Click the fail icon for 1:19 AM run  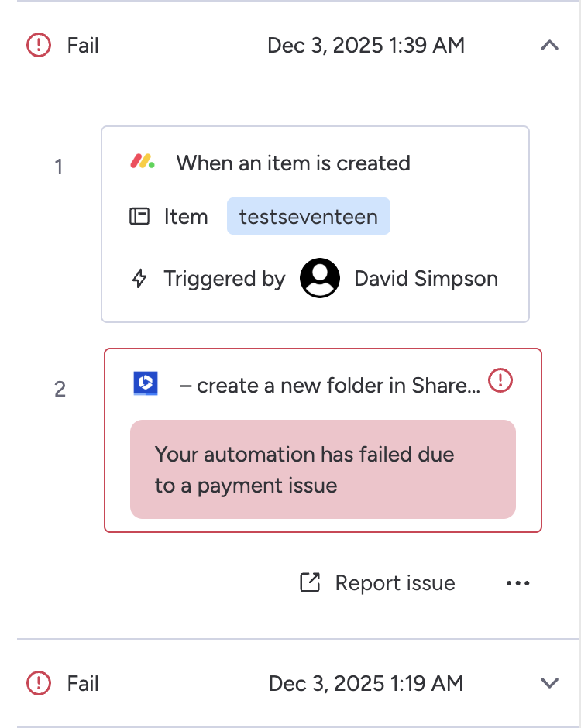(38, 683)
